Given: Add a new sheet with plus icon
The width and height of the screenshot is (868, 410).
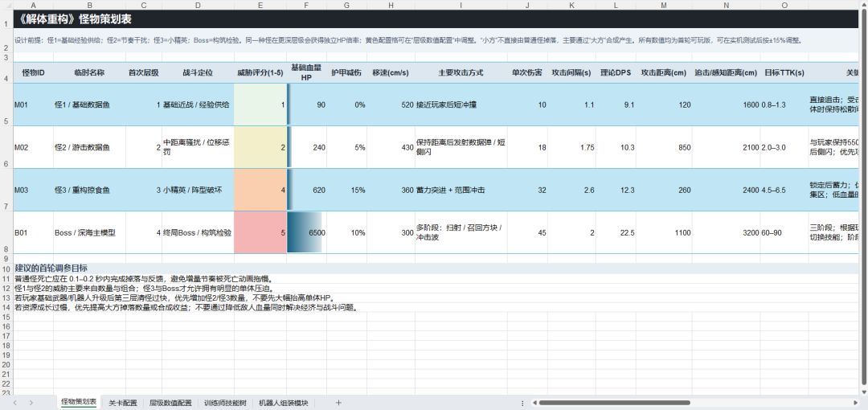Looking at the screenshot, I should [x=338, y=403].
